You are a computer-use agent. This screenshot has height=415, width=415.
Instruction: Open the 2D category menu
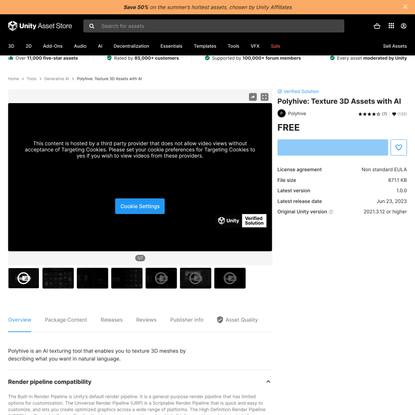pos(29,46)
